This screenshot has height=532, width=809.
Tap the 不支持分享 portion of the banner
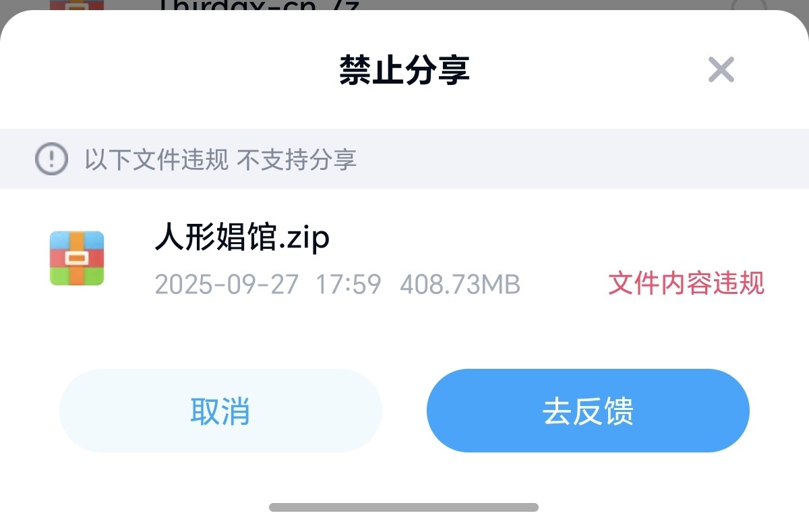(x=297, y=160)
